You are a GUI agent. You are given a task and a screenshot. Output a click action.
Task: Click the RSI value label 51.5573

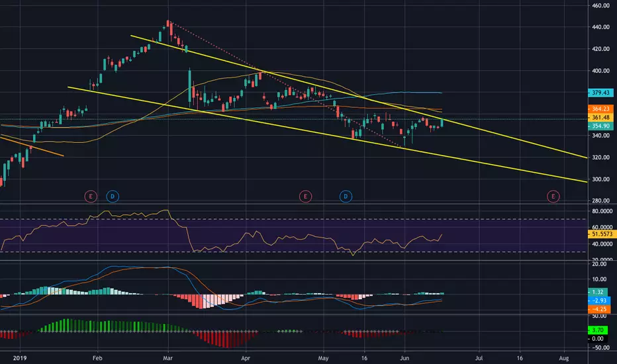(602, 234)
